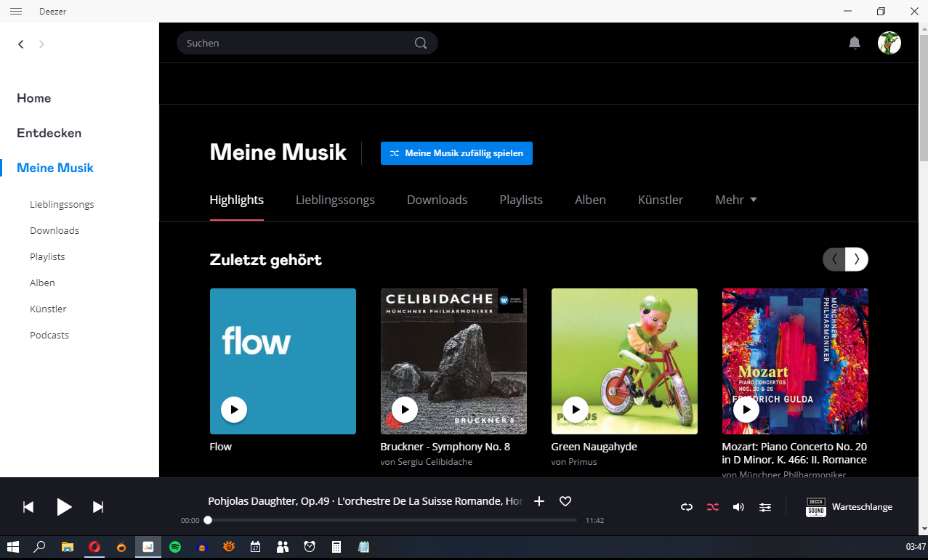Open Opera browser from taskbar
This screenshot has width=928, height=560.
click(x=94, y=547)
